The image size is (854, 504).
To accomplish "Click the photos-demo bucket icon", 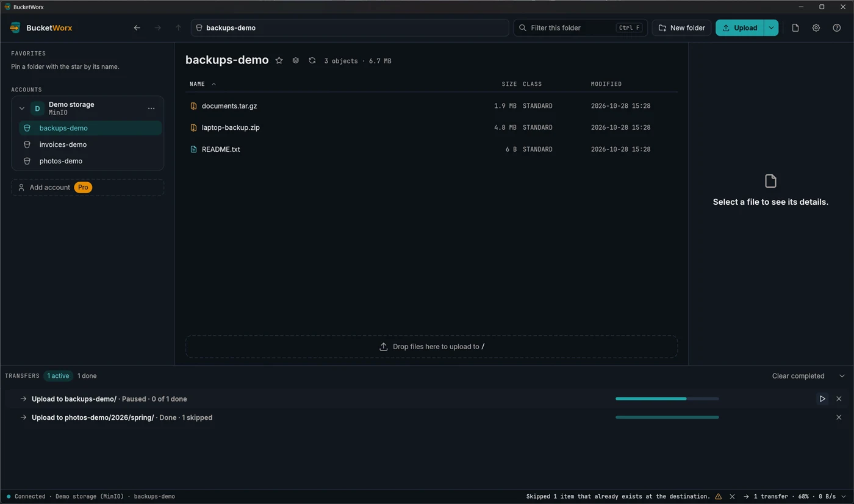I will 27,161.
